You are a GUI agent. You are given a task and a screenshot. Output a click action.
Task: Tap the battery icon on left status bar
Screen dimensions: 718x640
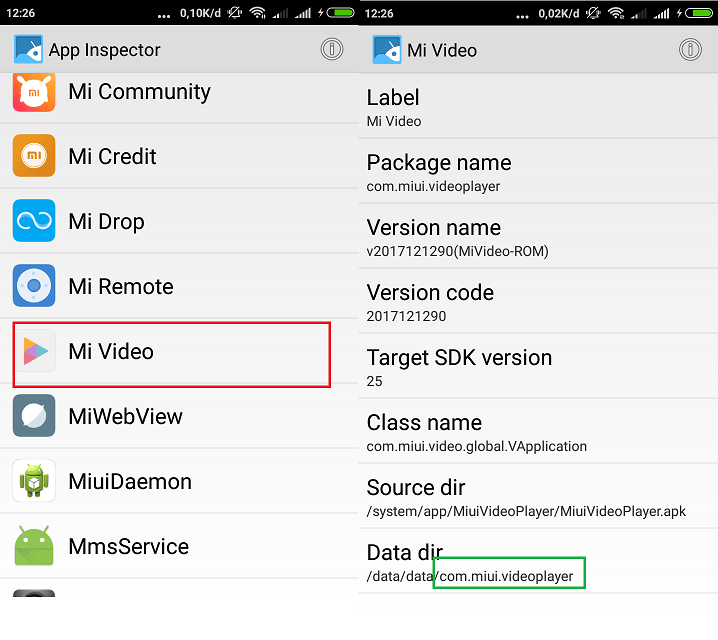click(340, 13)
